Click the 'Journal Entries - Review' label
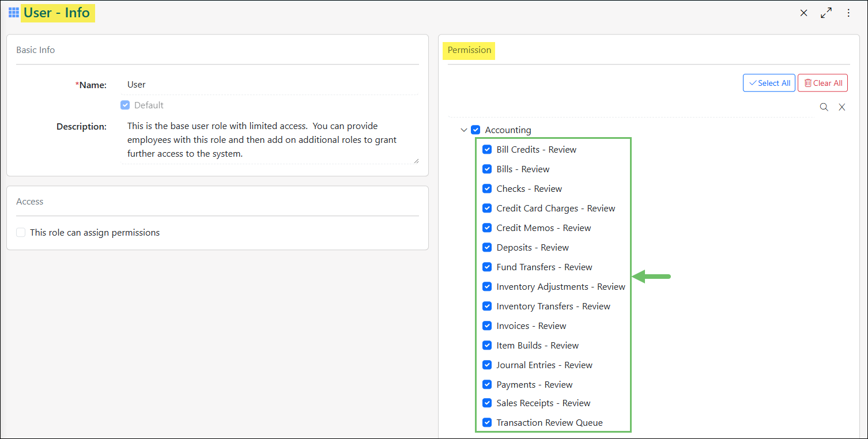868x439 pixels. (x=545, y=365)
